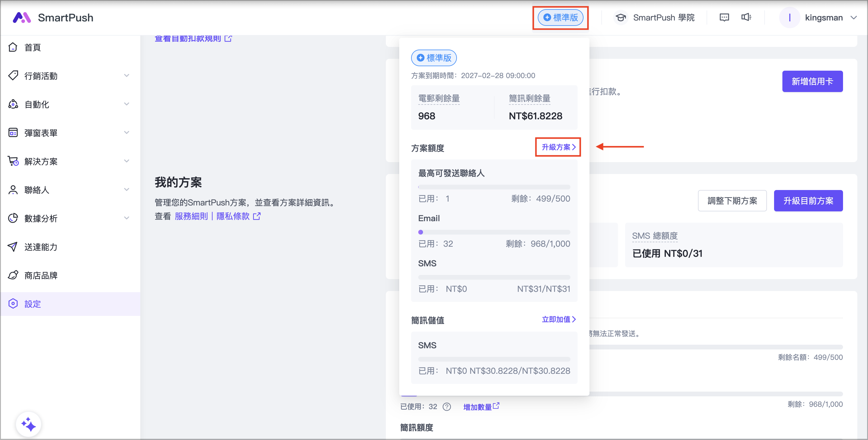
Task: Open the 數據分析 analytics icon
Action: (x=13, y=218)
